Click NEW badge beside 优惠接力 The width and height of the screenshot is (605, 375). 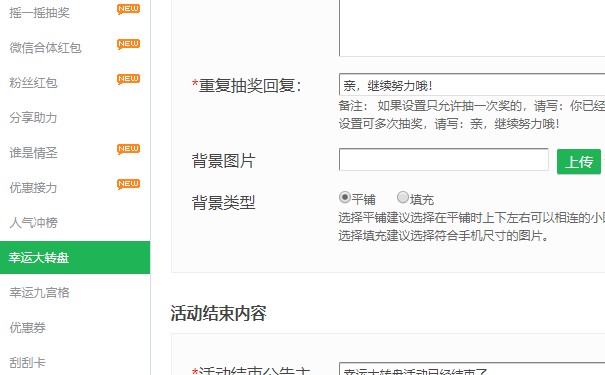coord(128,184)
